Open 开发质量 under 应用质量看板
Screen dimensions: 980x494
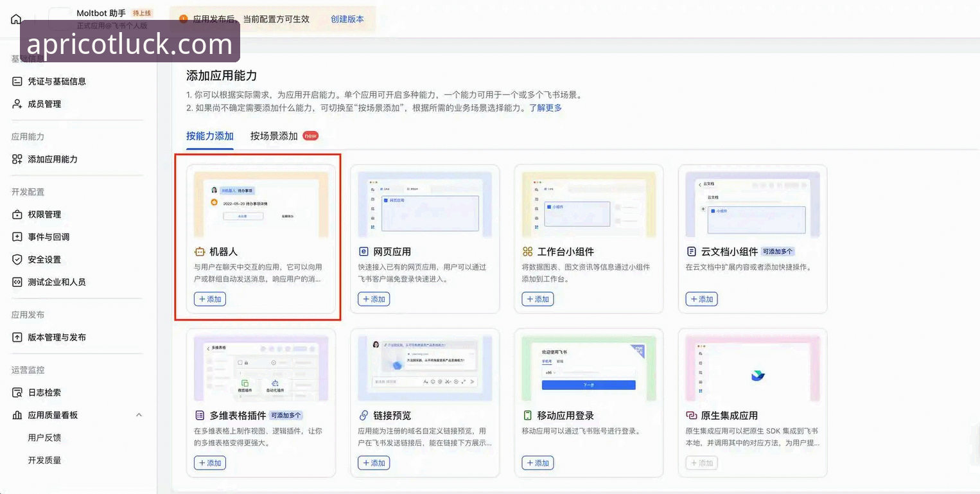pos(44,460)
